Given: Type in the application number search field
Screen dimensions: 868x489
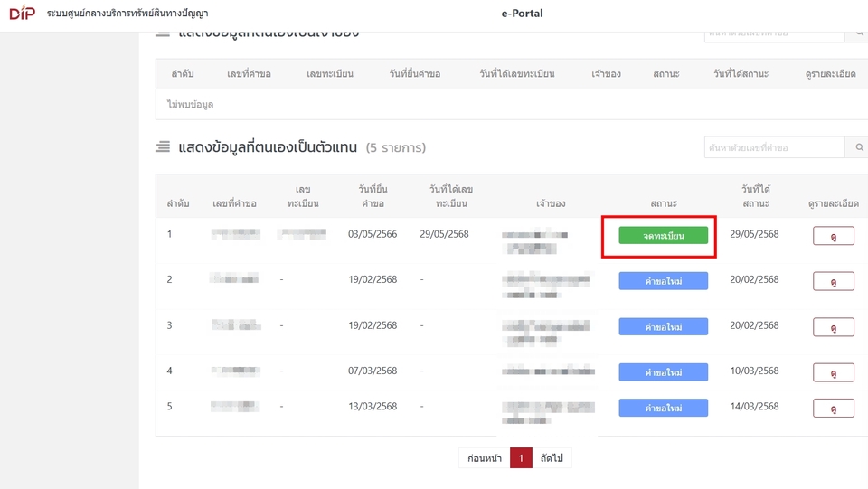Looking at the screenshot, I should [774, 147].
